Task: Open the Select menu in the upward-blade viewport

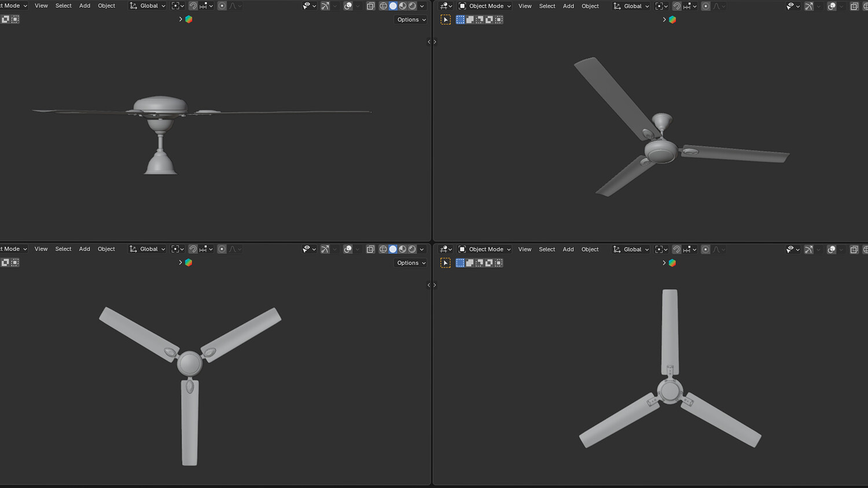Action: click(547, 249)
